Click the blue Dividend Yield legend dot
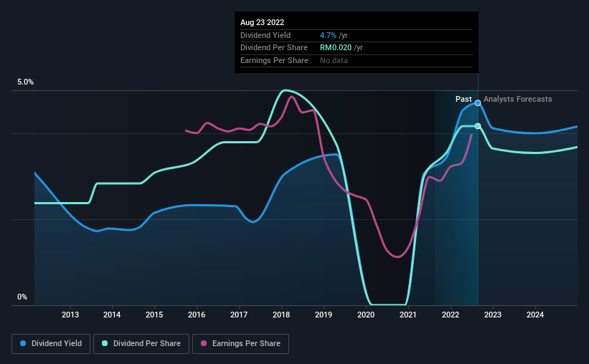The image size is (589, 364). [23, 343]
